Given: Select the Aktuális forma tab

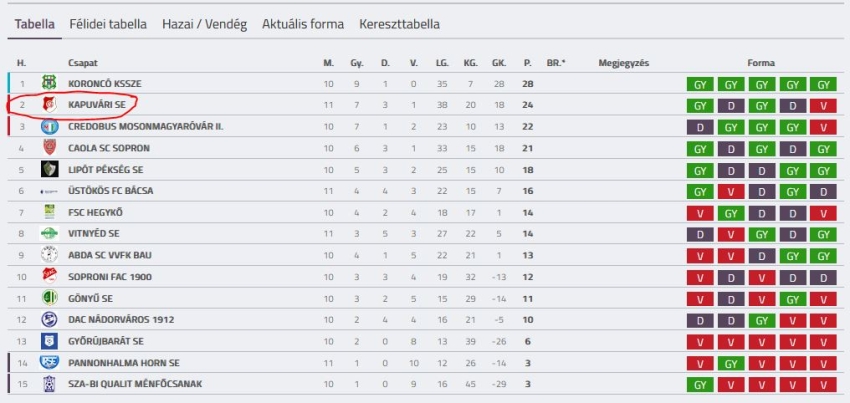Looking at the screenshot, I should pos(303,24).
